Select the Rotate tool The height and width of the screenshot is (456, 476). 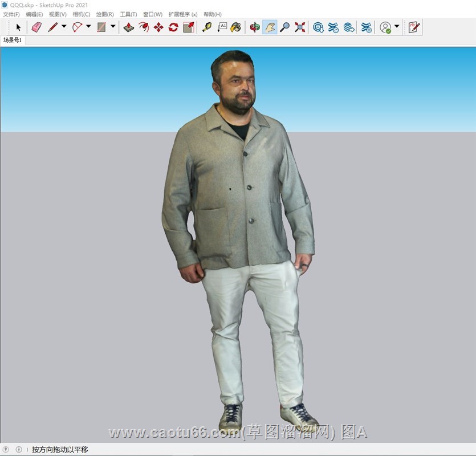tap(173, 27)
